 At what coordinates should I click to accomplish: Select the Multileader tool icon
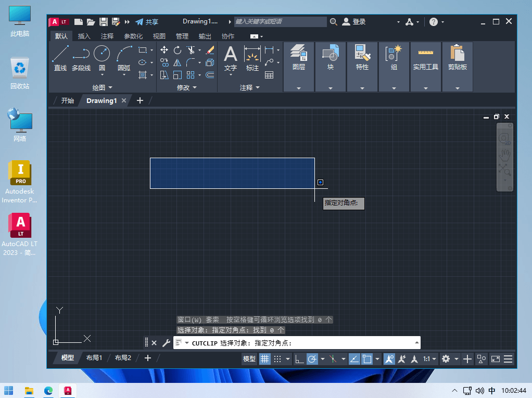(269, 62)
